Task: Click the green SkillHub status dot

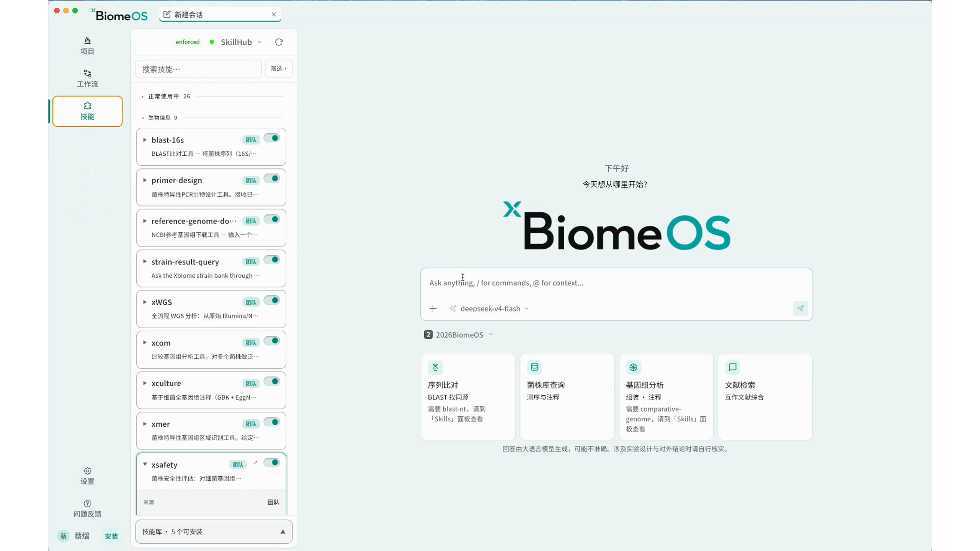Action: coord(211,42)
